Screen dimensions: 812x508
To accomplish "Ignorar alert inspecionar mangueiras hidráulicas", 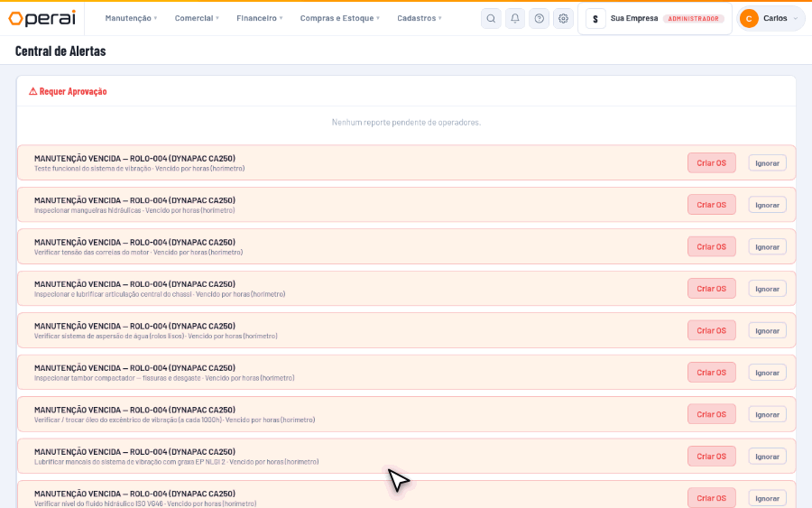I will 768,205.
